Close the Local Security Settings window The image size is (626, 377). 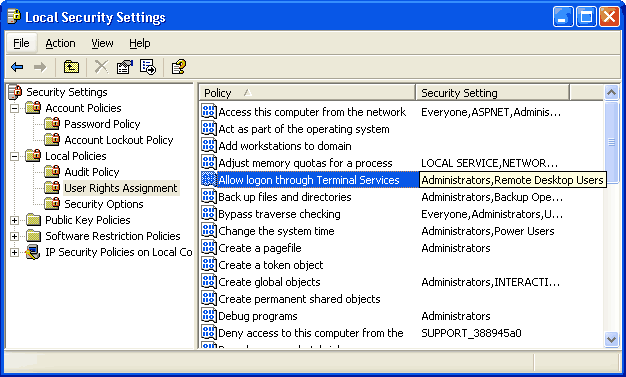tap(610, 17)
